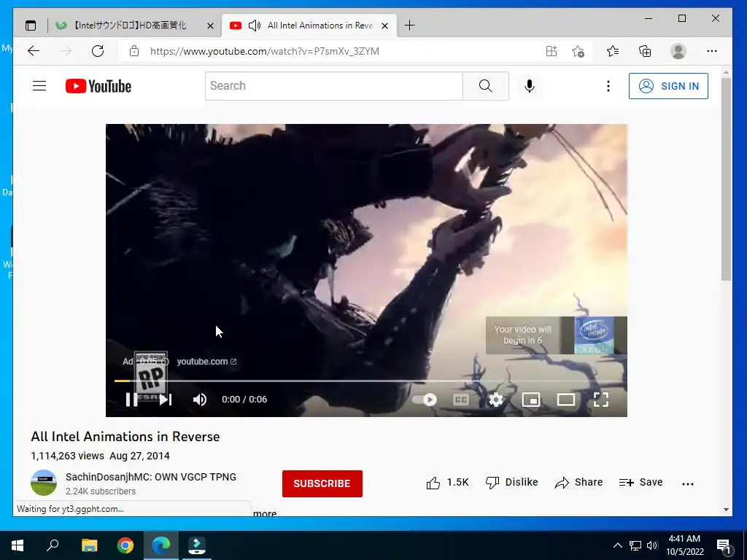Click the '1,114,263 views' text

68,456
